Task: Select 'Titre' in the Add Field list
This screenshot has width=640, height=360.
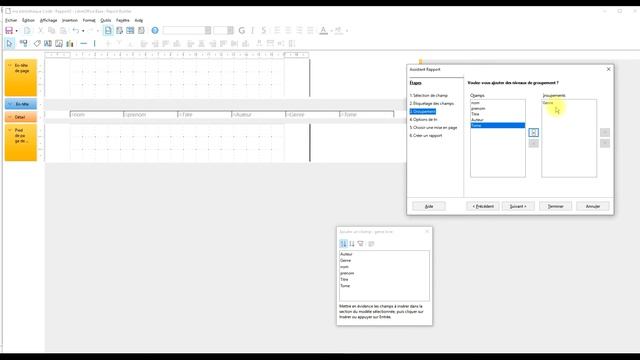Action: click(384, 279)
